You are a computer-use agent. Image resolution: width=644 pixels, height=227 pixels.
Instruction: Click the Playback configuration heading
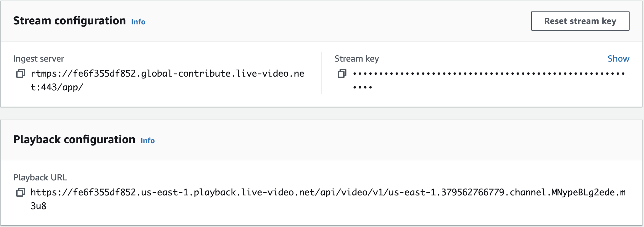coord(74,139)
